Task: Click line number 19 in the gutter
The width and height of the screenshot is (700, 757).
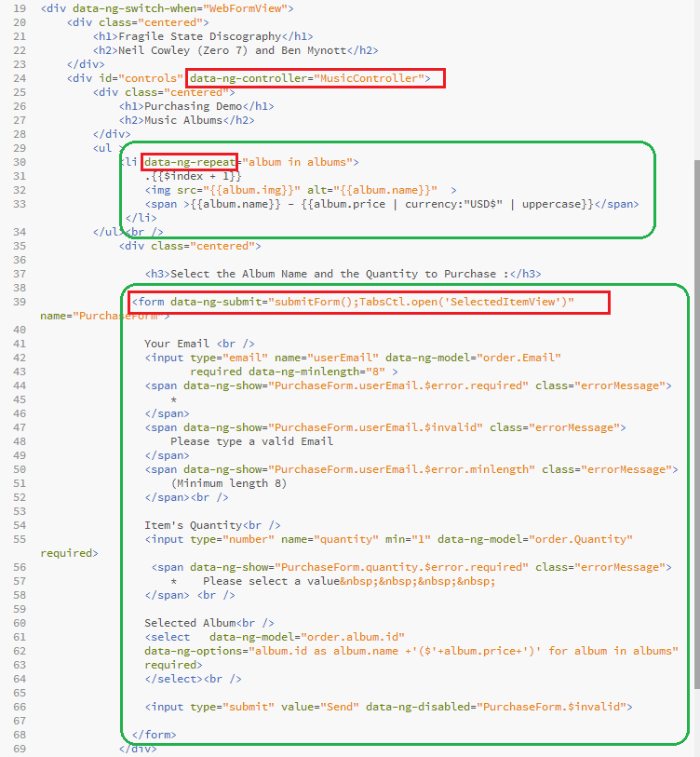Action: point(20,8)
